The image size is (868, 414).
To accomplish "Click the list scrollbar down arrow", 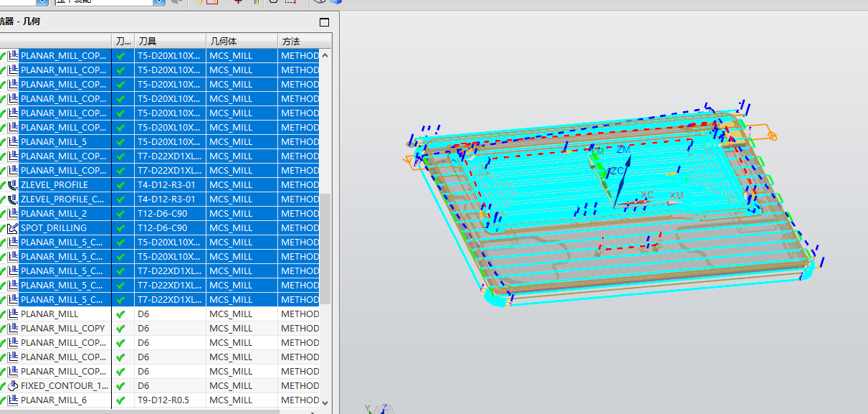I will click(325, 403).
